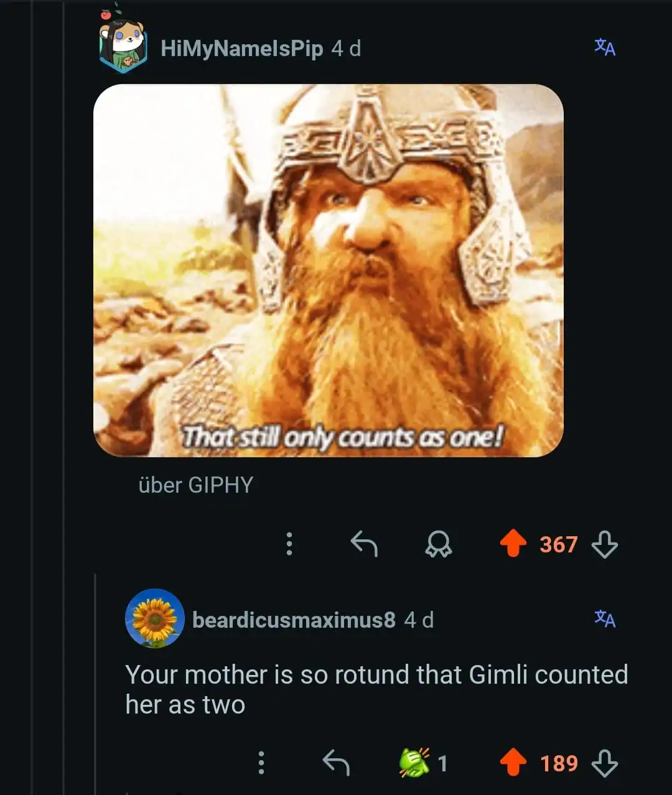Reply to the Gimli joke comment
672x795 pixels.
coord(336,763)
